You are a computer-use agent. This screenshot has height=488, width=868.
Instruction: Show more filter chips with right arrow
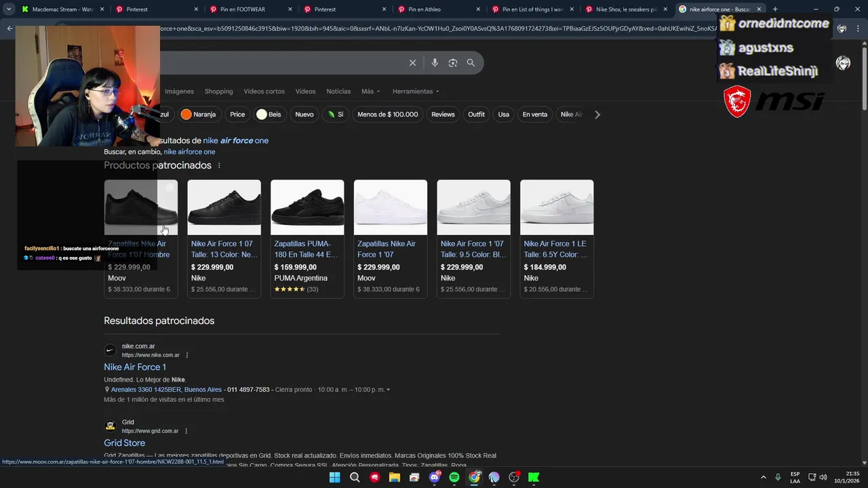click(597, 115)
